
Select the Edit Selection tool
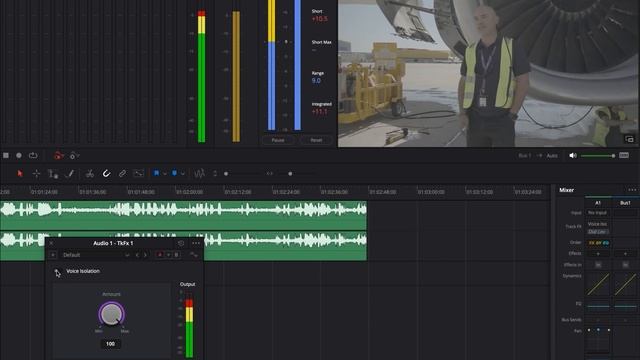point(53,173)
